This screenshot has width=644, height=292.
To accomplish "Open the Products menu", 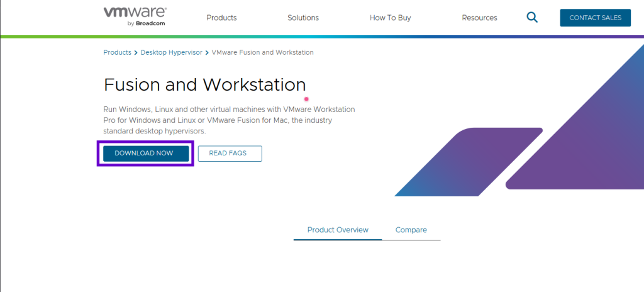I will click(x=221, y=18).
